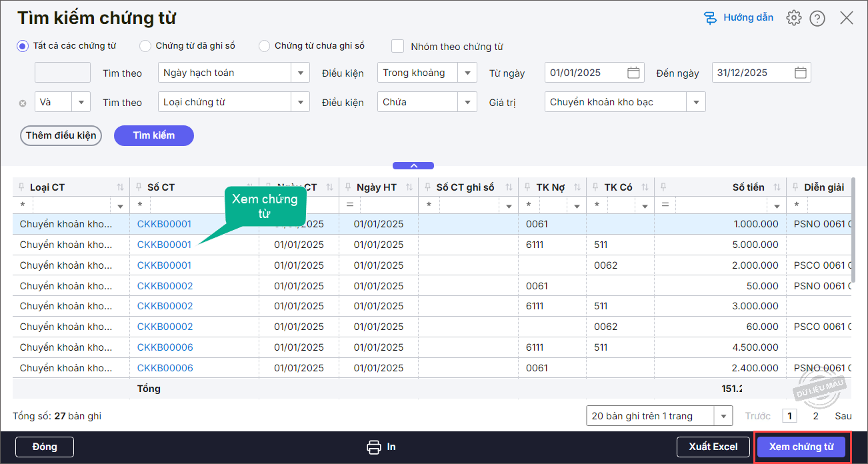Expand the Ngày hạch toán dropdown
Image resolution: width=868 pixels, height=464 pixels.
coord(301,73)
